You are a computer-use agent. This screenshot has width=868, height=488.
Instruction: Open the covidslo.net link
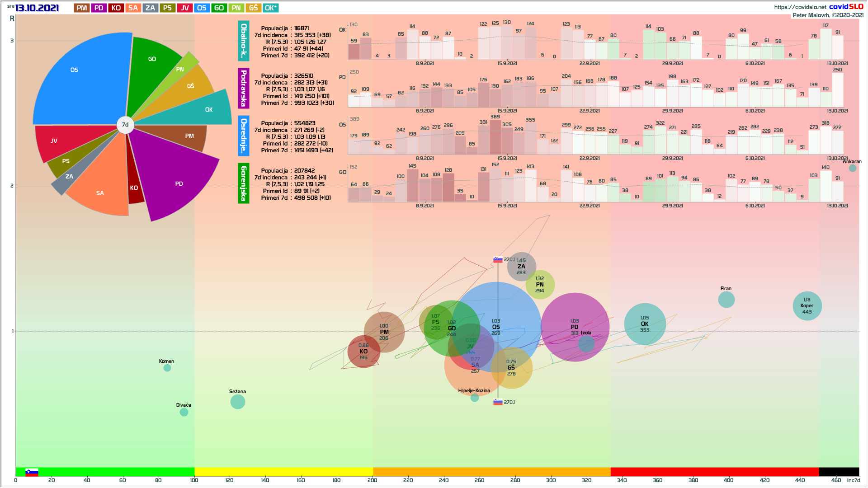(800, 7)
